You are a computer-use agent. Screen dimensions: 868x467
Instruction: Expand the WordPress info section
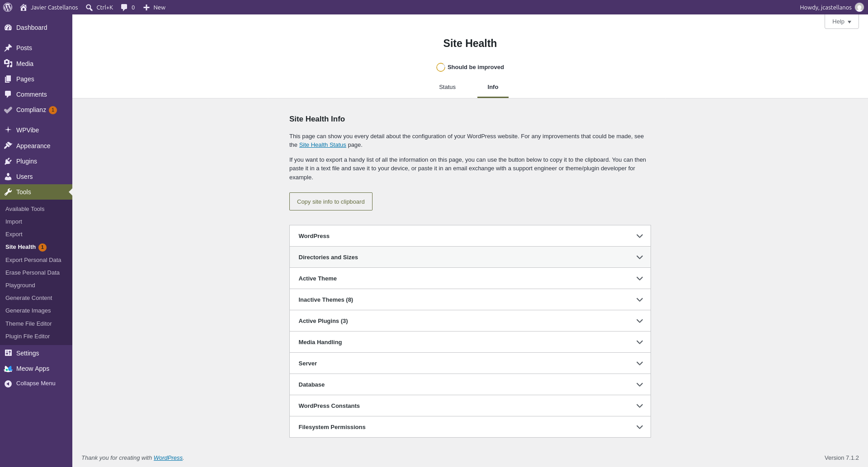click(470, 236)
